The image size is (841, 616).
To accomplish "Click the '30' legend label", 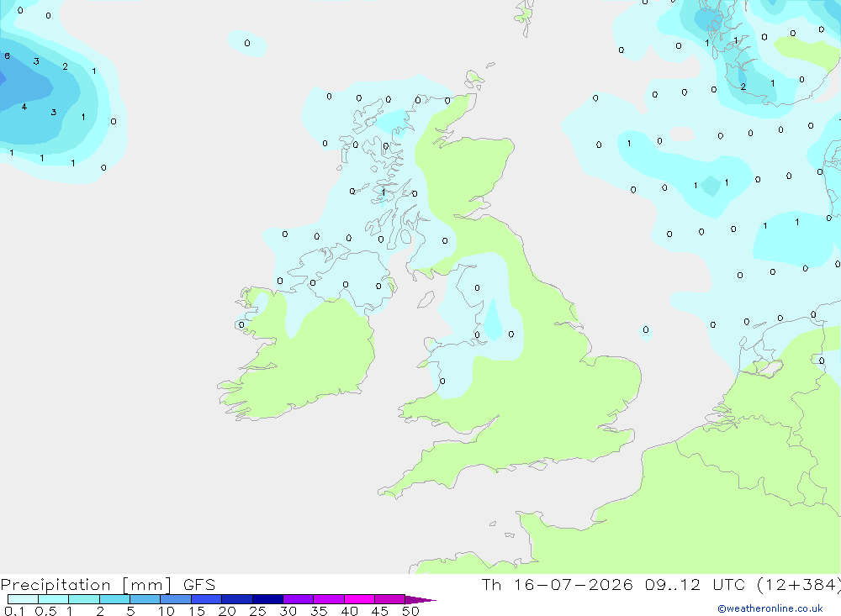I will (288, 611).
